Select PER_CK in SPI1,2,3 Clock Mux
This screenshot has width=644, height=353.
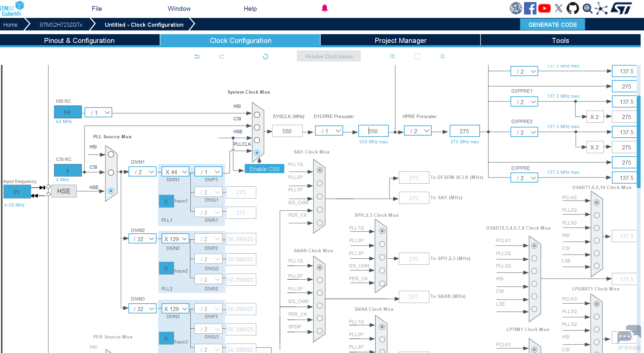pyautogui.click(x=382, y=284)
